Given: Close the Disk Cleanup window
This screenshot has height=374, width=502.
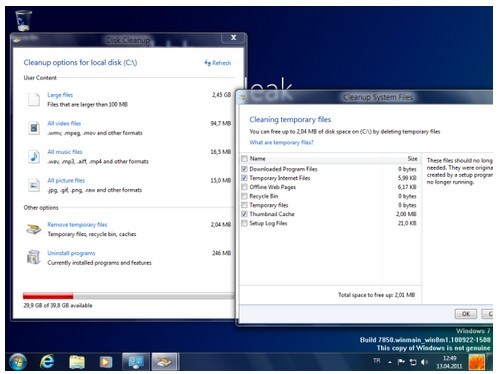Looking at the screenshot, I should click(234, 38).
